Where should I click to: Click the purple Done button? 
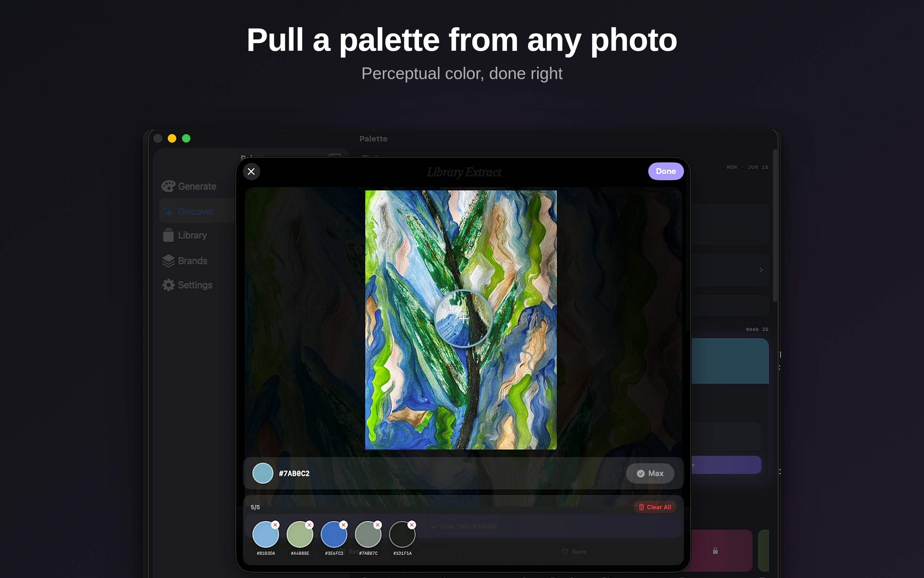pyautogui.click(x=665, y=171)
